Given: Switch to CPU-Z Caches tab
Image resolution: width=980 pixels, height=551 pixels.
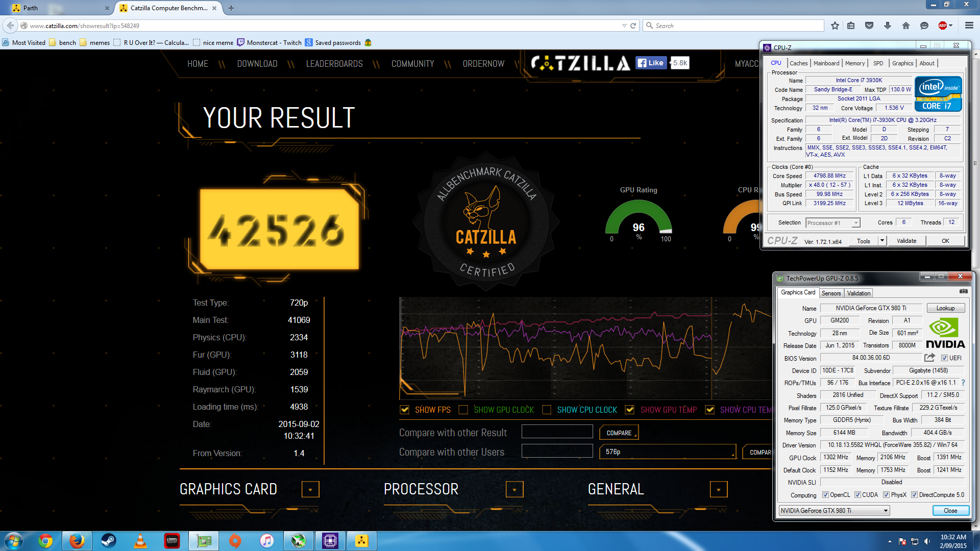Looking at the screenshot, I should coord(798,63).
